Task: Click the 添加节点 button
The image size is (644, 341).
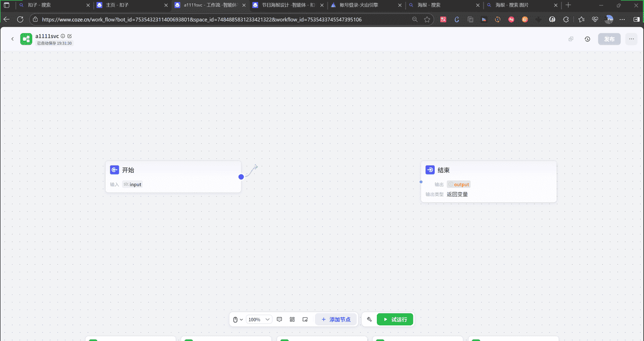Action: click(x=336, y=319)
